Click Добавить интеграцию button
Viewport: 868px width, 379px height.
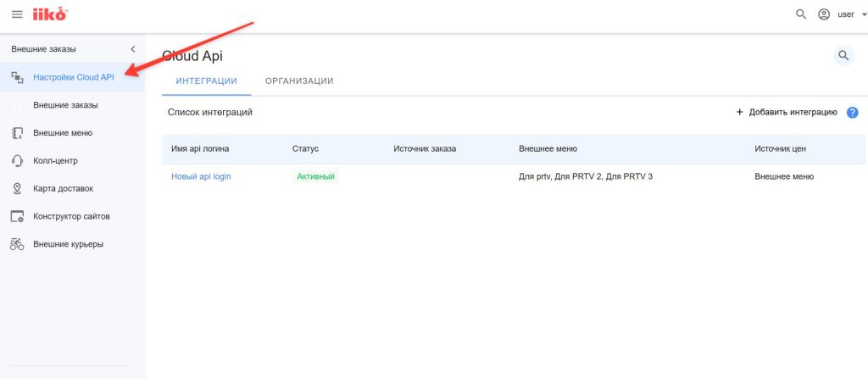[x=787, y=112]
